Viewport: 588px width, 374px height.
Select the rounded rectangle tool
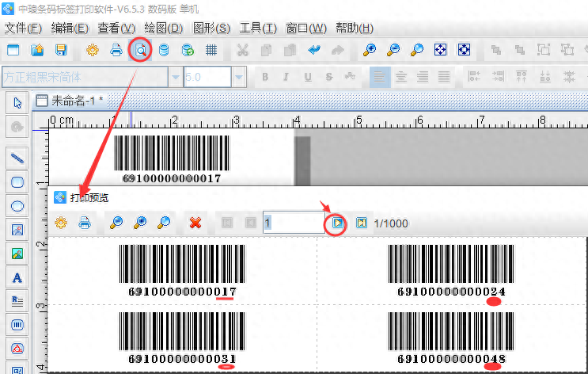tap(17, 181)
